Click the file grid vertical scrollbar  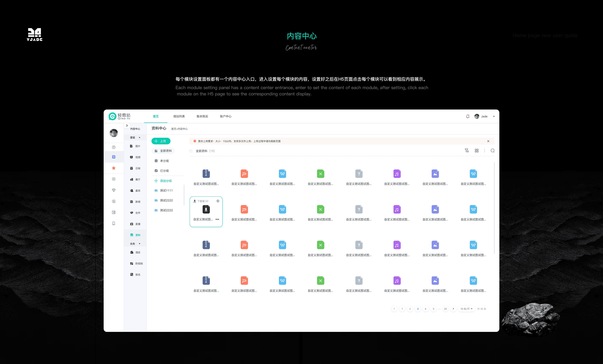[x=494, y=208]
